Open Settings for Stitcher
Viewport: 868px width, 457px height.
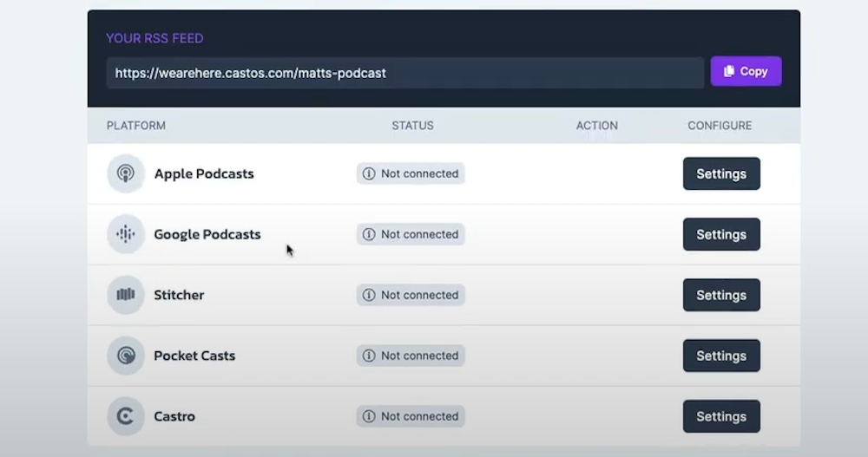(x=721, y=295)
